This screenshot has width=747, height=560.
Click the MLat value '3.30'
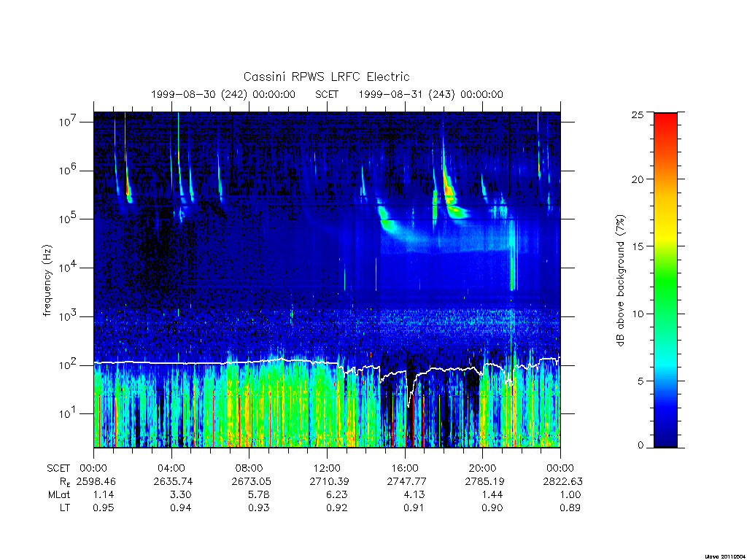pyautogui.click(x=181, y=495)
